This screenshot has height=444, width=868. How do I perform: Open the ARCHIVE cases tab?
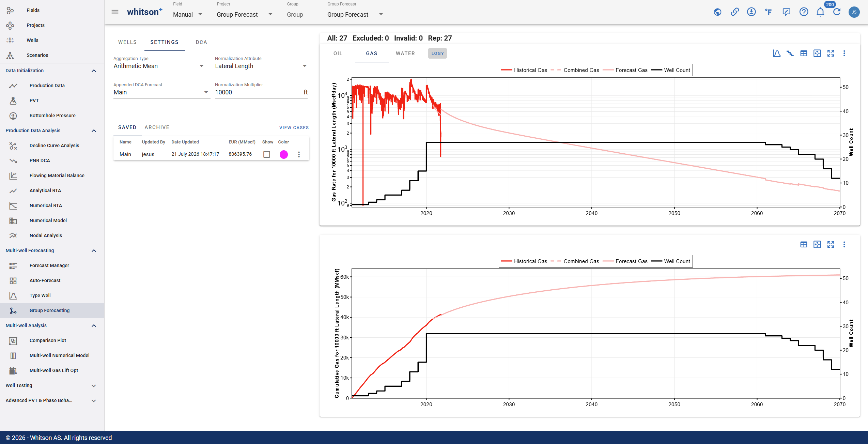coord(157,127)
